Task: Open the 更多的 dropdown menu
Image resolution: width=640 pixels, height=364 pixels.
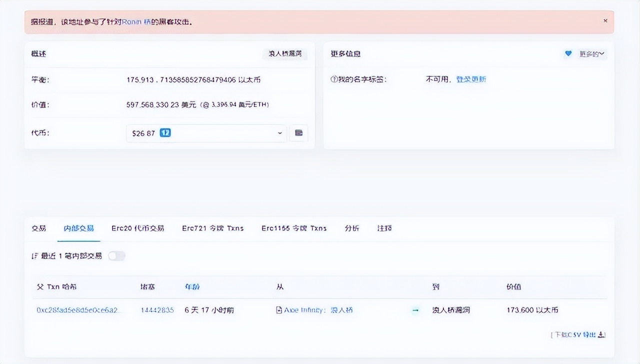Action: click(591, 54)
